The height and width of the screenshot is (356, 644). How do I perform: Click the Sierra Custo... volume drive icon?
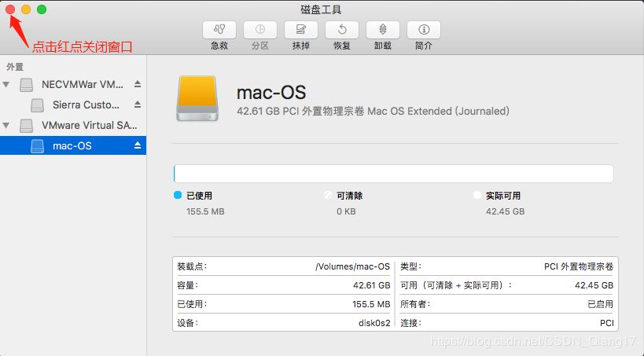38,105
